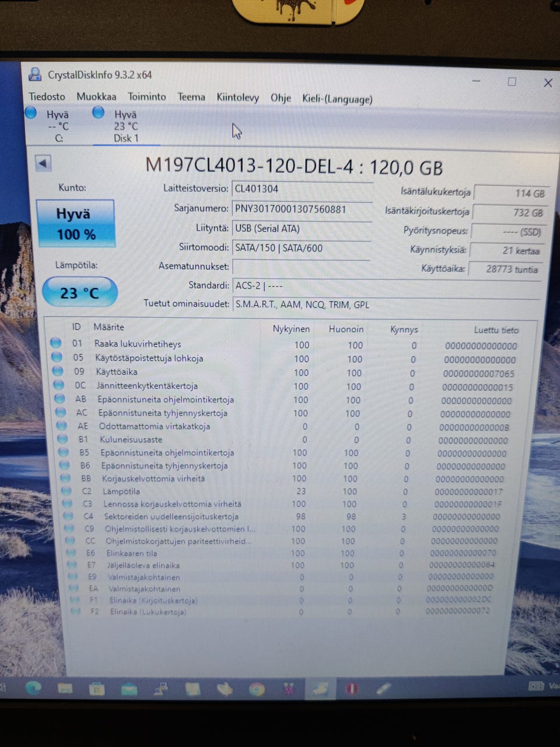
Task: Open Chrome from taskbar
Action: pos(256,690)
